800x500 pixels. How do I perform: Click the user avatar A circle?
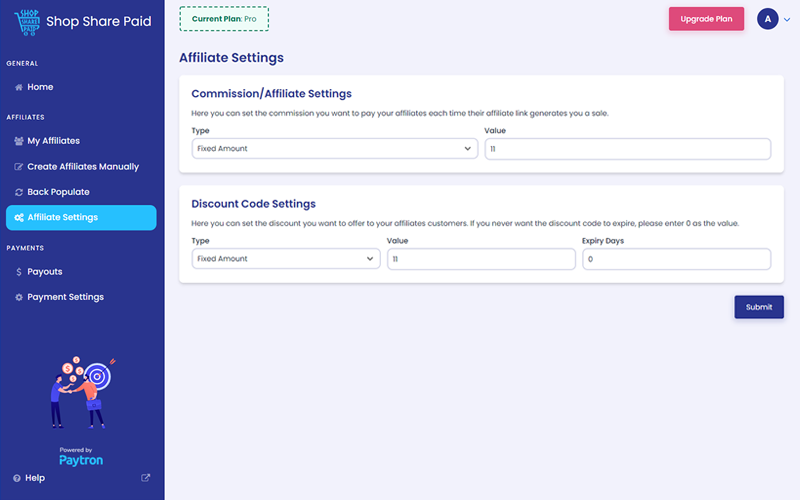click(x=767, y=19)
